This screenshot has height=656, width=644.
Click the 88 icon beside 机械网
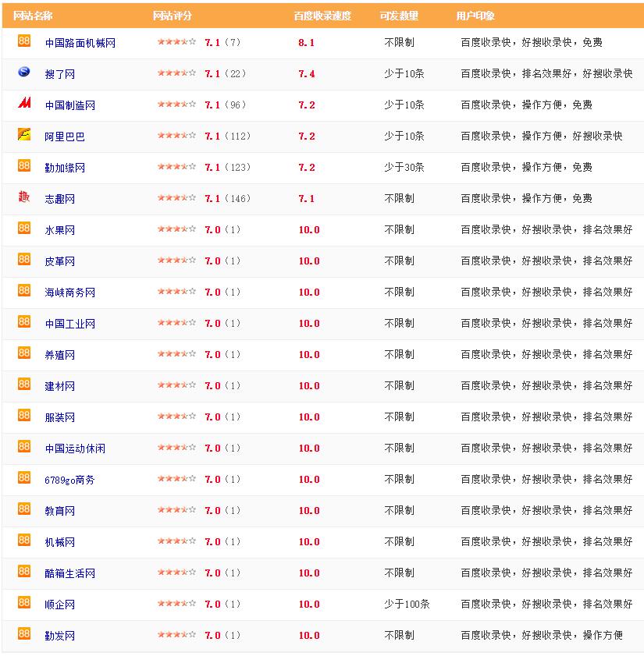point(24,540)
